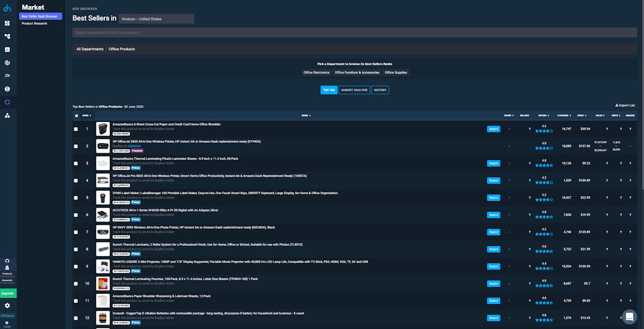Open VANKYO projector product thumbnail
The image size is (644, 329).
coord(103,266)
